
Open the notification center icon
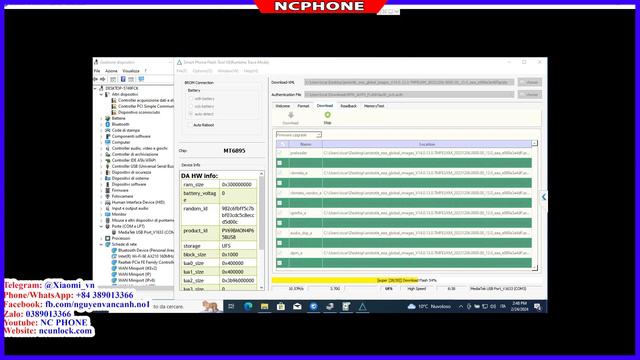pyautogui.click(x=538, y=307)
